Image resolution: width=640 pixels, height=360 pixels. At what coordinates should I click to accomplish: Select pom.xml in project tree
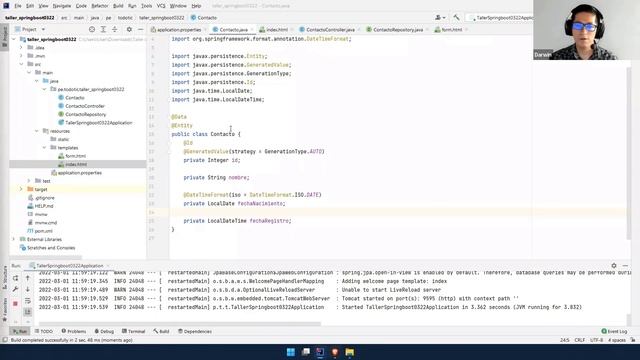point(43,231)
